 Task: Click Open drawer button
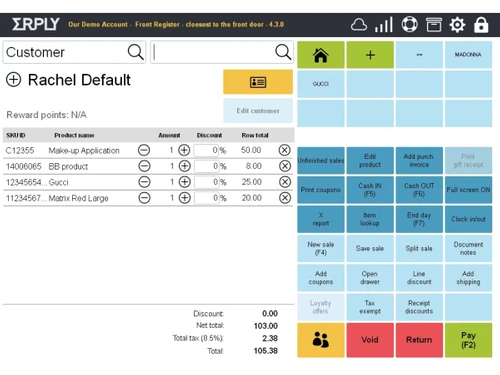click(370, 278)
